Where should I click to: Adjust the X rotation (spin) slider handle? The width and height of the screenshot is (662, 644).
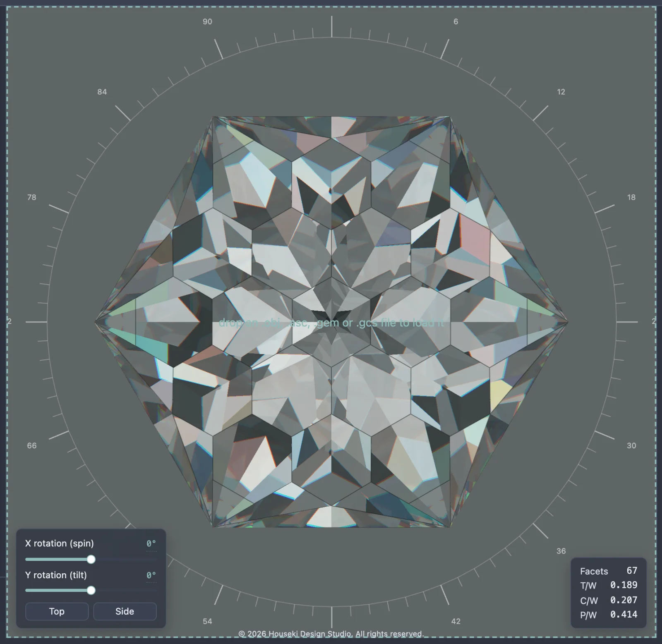click(x=91, y=560)
